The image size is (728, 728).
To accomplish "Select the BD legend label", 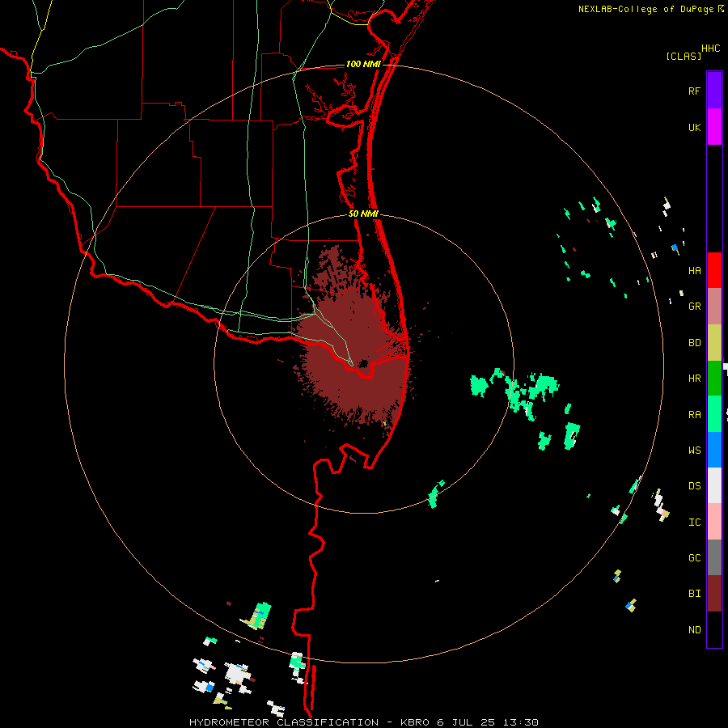I will 694,343.
